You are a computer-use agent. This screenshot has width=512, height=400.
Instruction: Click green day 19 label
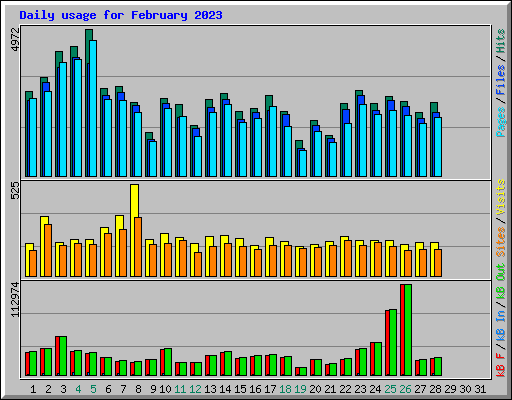coord(300,389)
